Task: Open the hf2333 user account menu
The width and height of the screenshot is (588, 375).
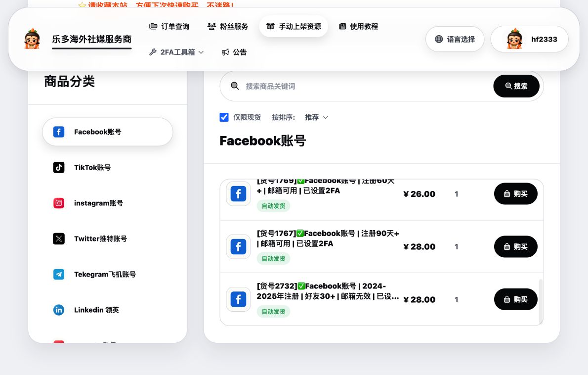Action: [530, 39]
